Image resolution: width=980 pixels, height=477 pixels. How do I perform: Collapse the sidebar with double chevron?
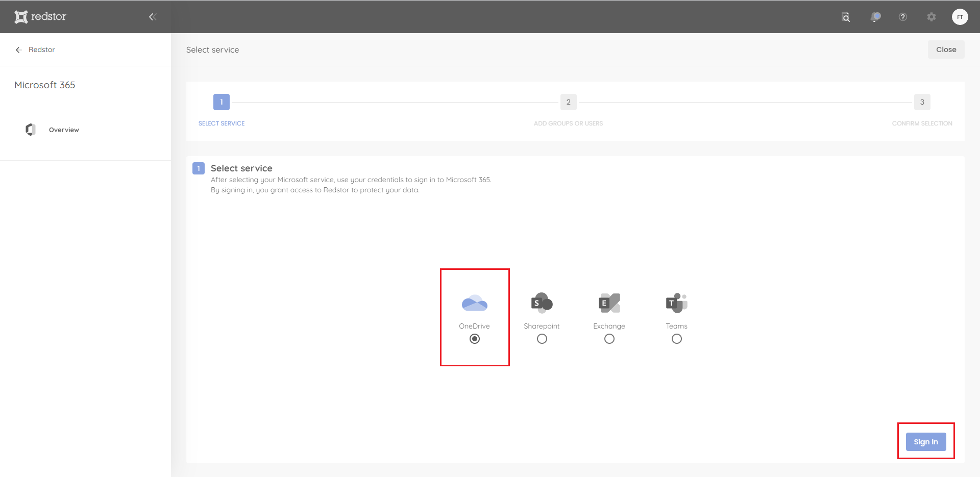point(153,17)
